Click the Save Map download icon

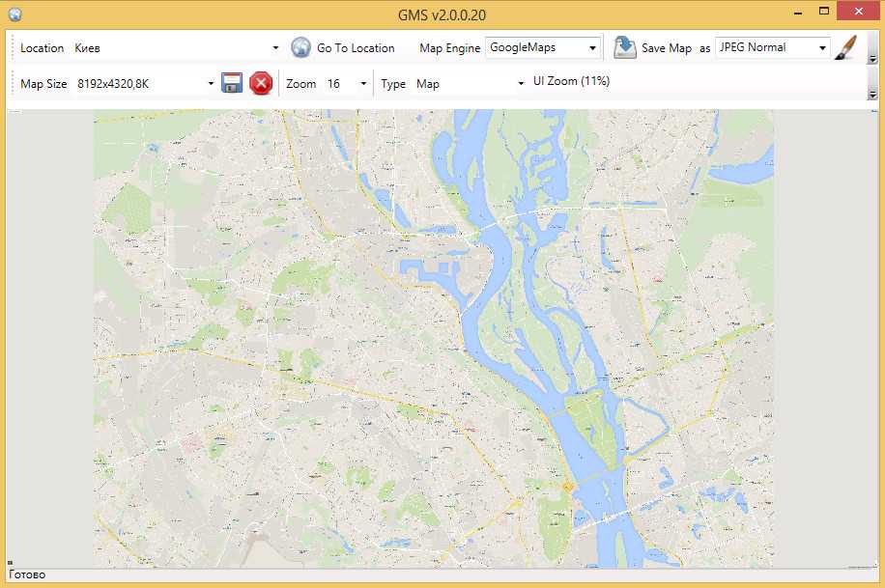pos(625,47)
